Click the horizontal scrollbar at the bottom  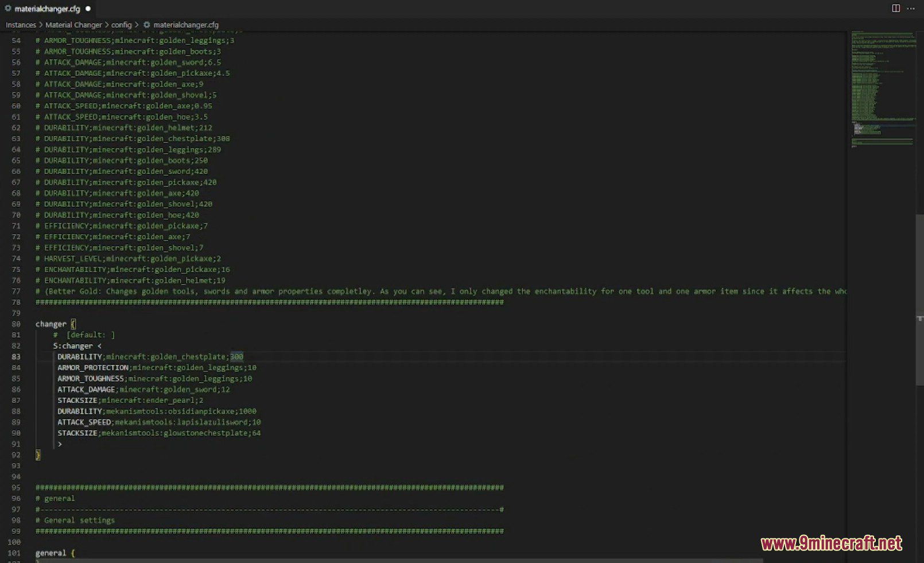pos(382,560)
